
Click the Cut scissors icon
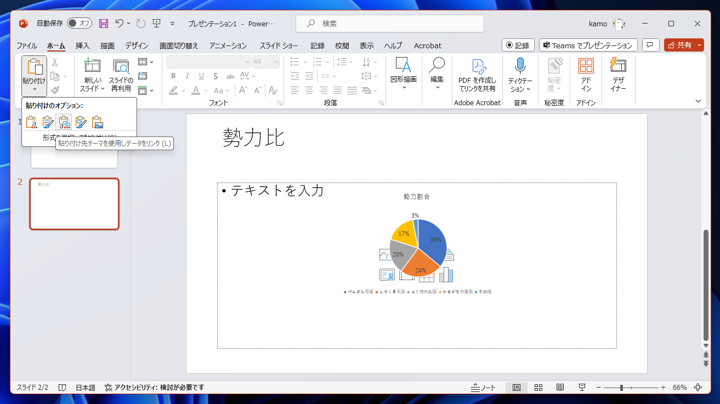tap(55, 62)
